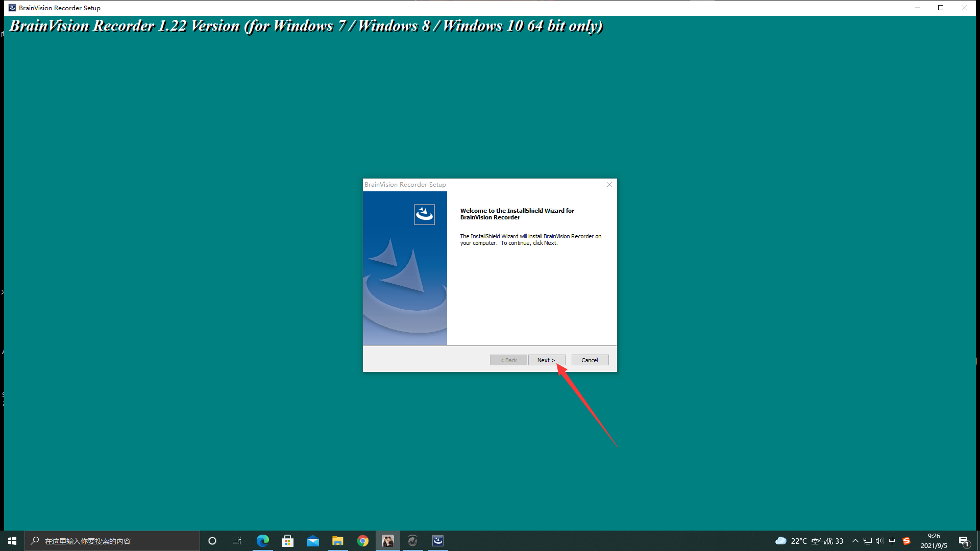Open Task View on the taskbar

(237, 541)
